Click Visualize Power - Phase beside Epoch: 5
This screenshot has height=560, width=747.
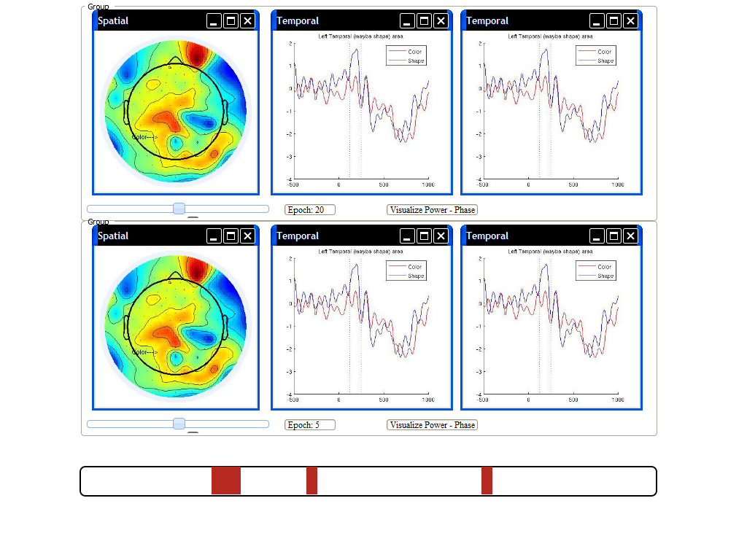click(x=432, y=425)
